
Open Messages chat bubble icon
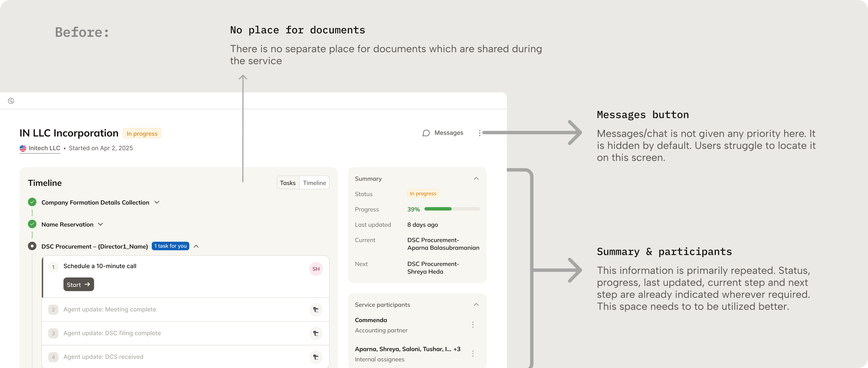coord(426,133)
